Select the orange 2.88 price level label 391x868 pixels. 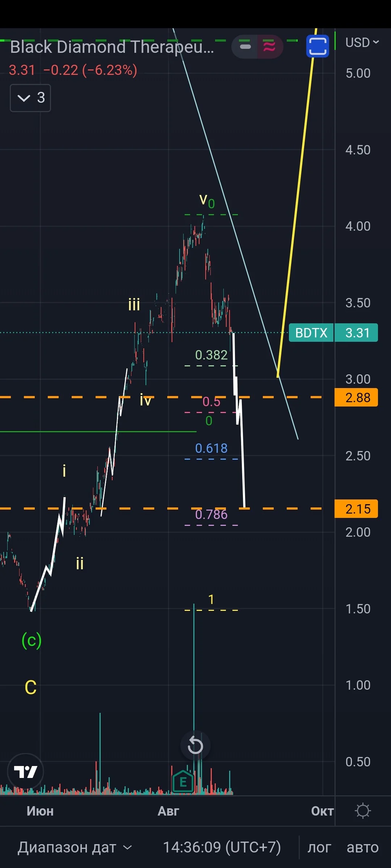coord(356,397)
